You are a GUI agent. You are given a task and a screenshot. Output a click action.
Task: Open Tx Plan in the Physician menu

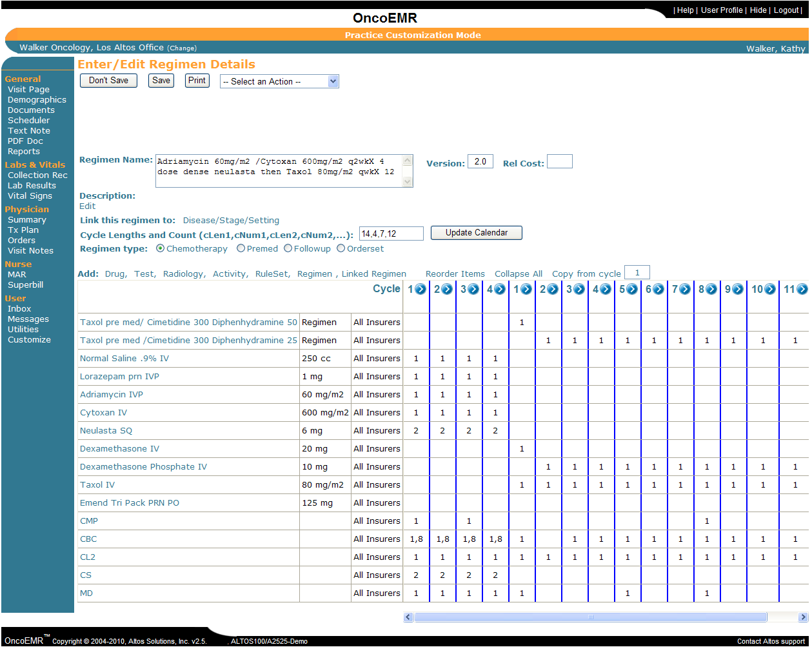[x=23, y=230]
